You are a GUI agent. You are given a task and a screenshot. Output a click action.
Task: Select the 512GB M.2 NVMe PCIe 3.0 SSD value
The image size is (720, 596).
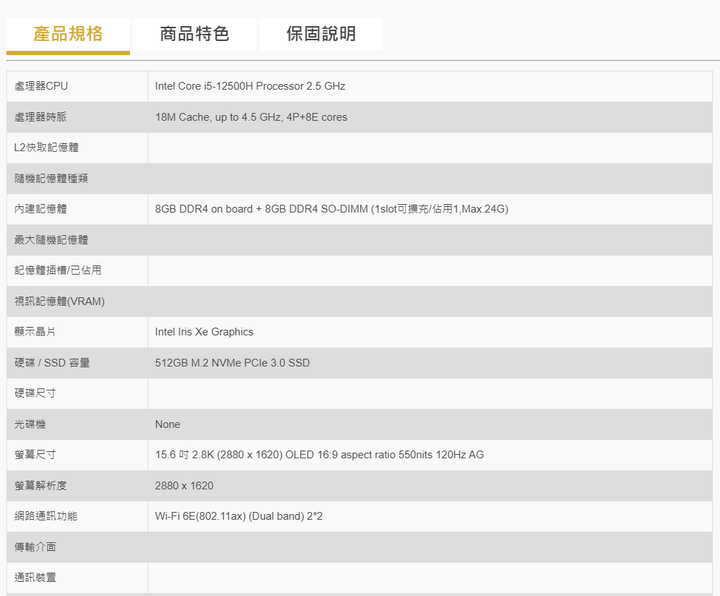click(x=232, y=363)
